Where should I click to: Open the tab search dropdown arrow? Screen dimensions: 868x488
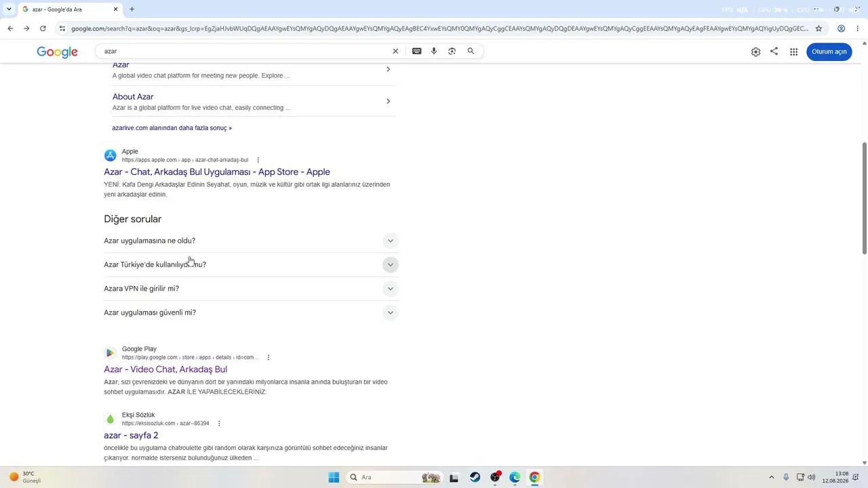9,9
